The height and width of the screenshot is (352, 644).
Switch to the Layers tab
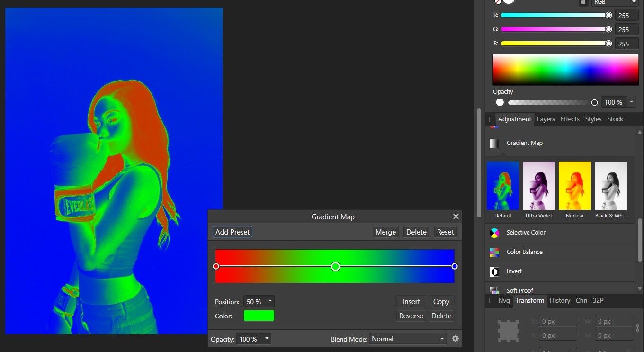(x=546, y=119)
